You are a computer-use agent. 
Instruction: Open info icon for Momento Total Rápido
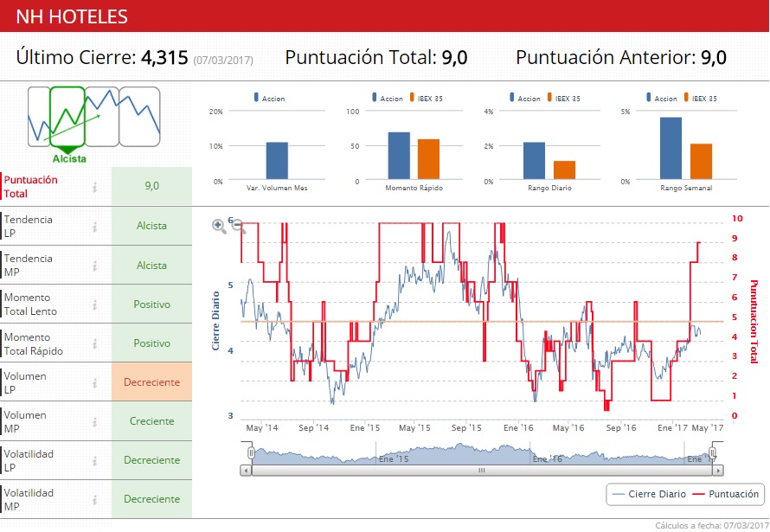(x=95, y=343)
